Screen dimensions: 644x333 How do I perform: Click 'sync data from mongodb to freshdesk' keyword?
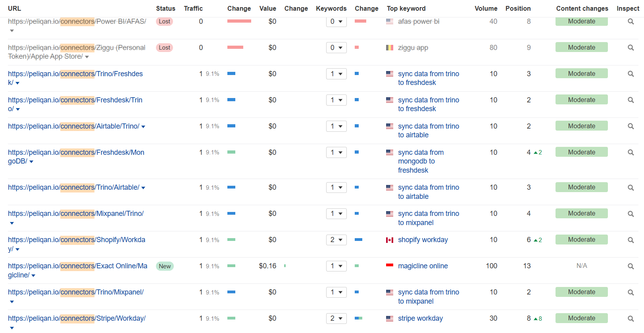point(421,161)
